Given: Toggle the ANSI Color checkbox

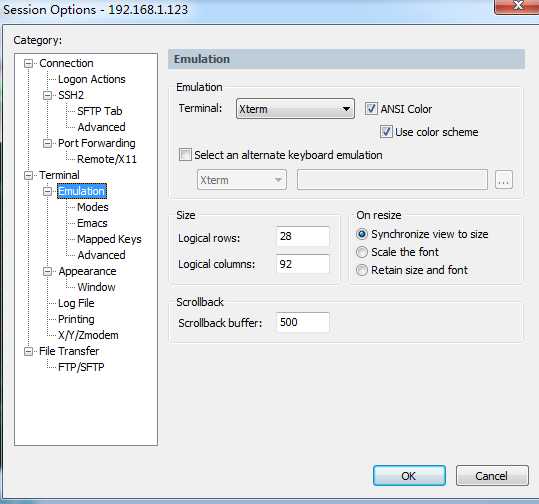Looking at the screenshot, I should tap(371, 109).
